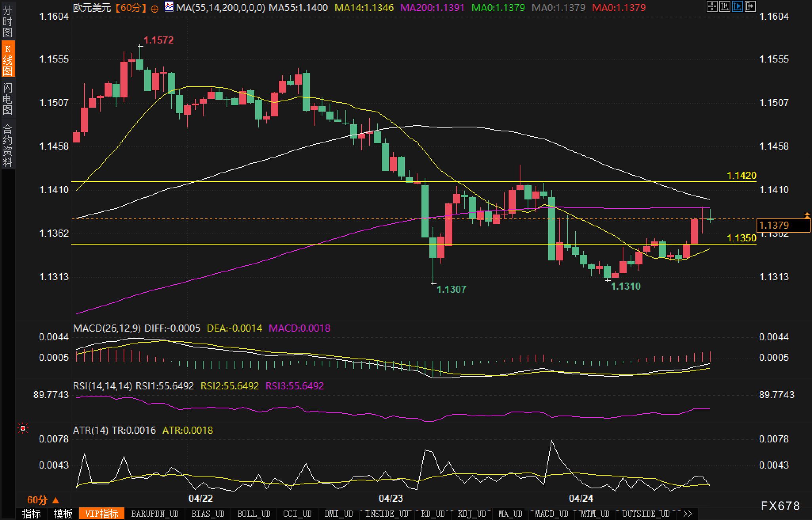Screen dimensions: 812x520
Task: Expand more indicators with the >> arrow
Action: (x=688, y=514)
